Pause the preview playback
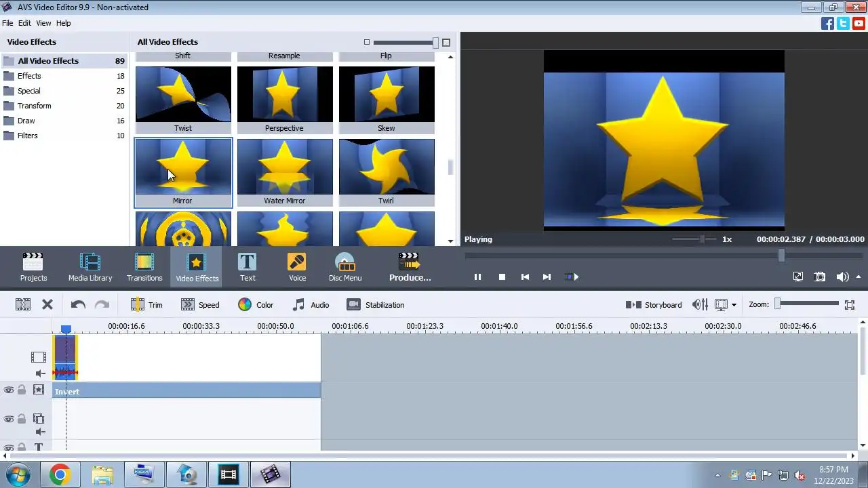 (x=477, y=277)
